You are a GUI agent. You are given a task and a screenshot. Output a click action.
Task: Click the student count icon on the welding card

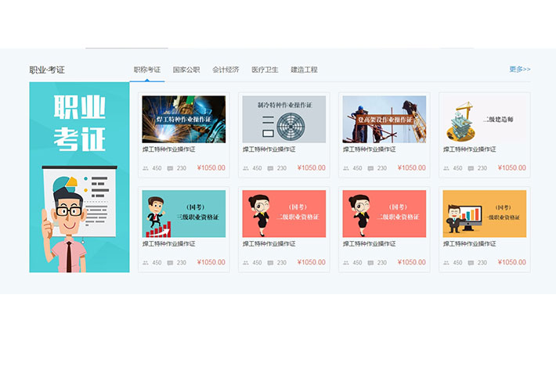[x=146, y=168]
